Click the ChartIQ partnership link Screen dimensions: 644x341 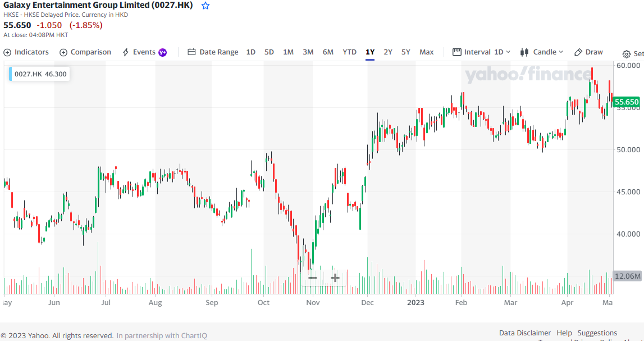[x=162, y=335]
